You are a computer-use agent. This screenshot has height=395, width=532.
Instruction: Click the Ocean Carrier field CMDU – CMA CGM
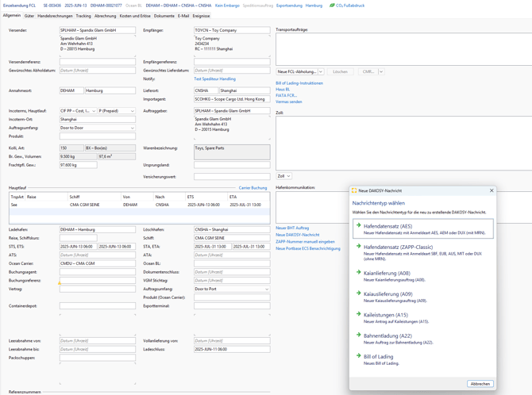tap(98, 263)
